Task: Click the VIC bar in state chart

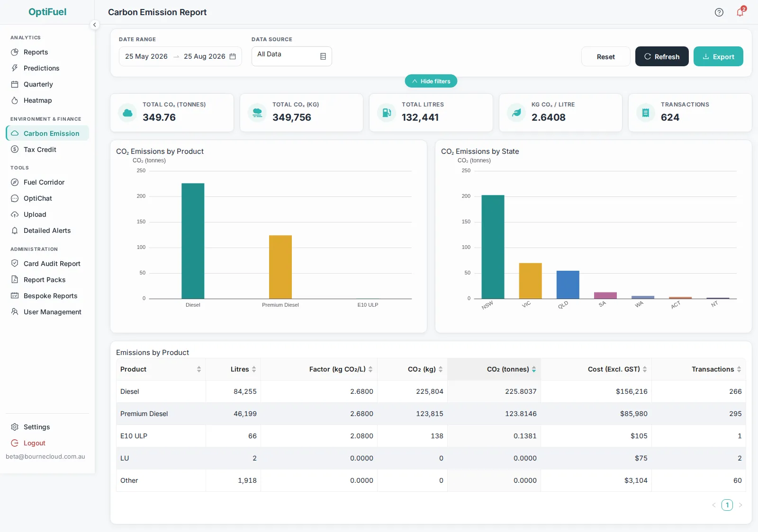Action: pyautogui.click(x=531, y=281)
